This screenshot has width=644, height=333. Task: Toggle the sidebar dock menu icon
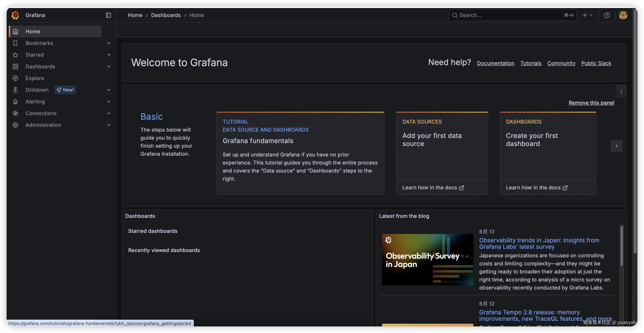coord(108,15)
